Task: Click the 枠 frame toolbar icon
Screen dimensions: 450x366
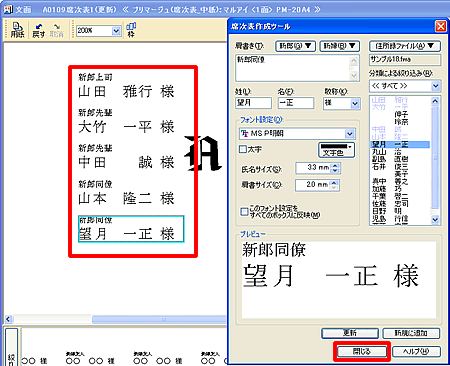Action: tap(131, 30)
